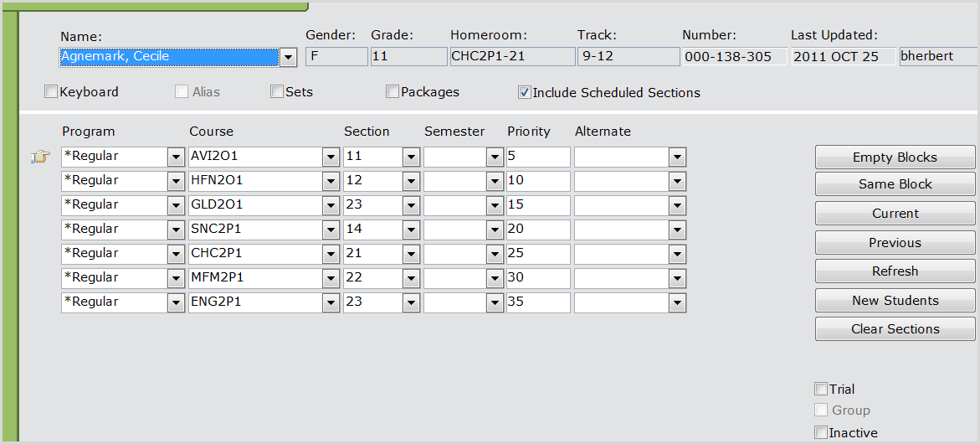Screen dimensions: 980x444
Task: Open Alternate dropdown for SNC2P1 row
Action: 677,230
